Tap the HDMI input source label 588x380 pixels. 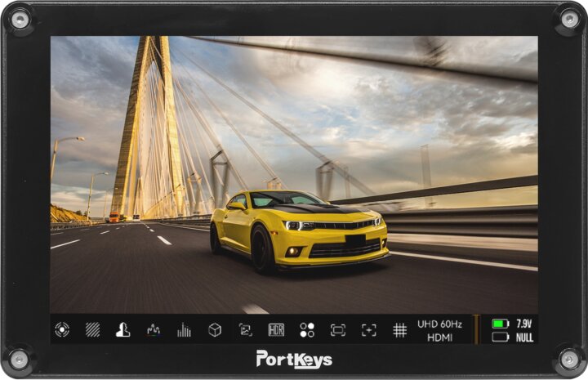coord(440,338)
